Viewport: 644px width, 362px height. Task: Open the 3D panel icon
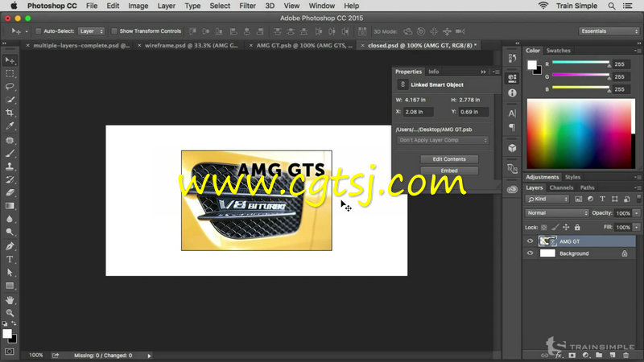coord(512,148)
